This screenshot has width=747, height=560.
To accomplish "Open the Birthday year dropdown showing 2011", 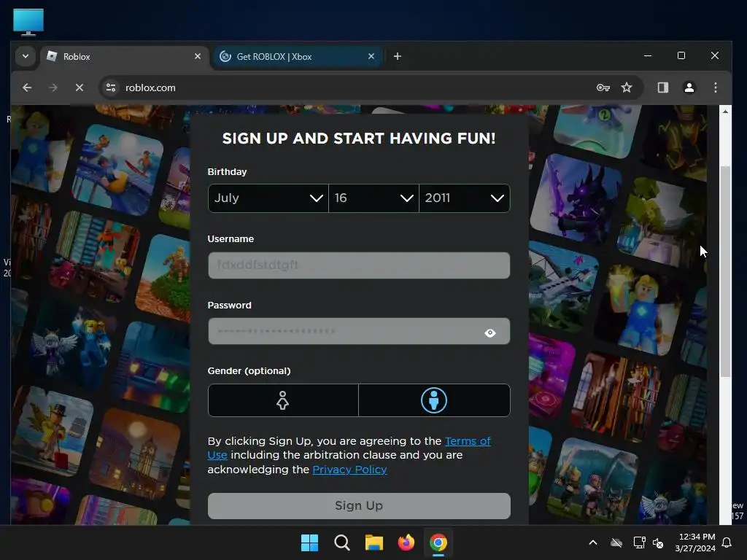I will [465, 198].
